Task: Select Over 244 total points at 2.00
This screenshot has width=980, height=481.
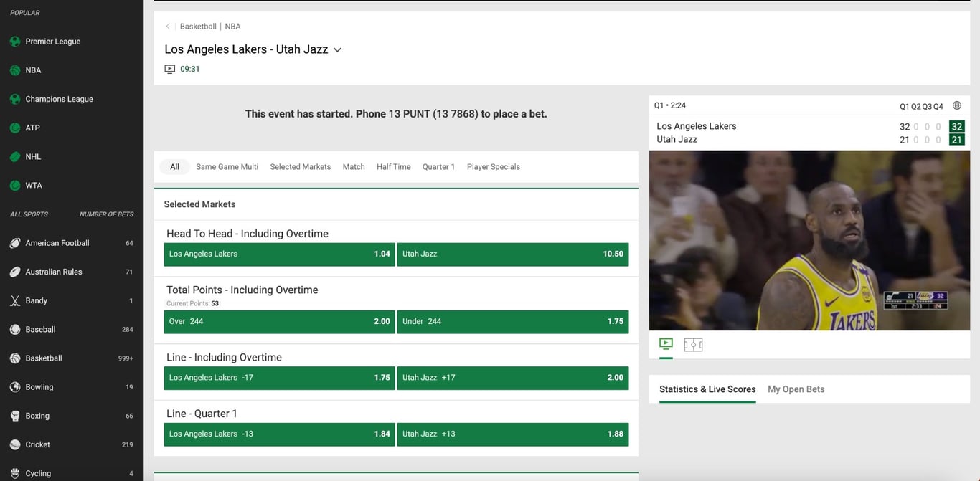Action: [279, 322]
